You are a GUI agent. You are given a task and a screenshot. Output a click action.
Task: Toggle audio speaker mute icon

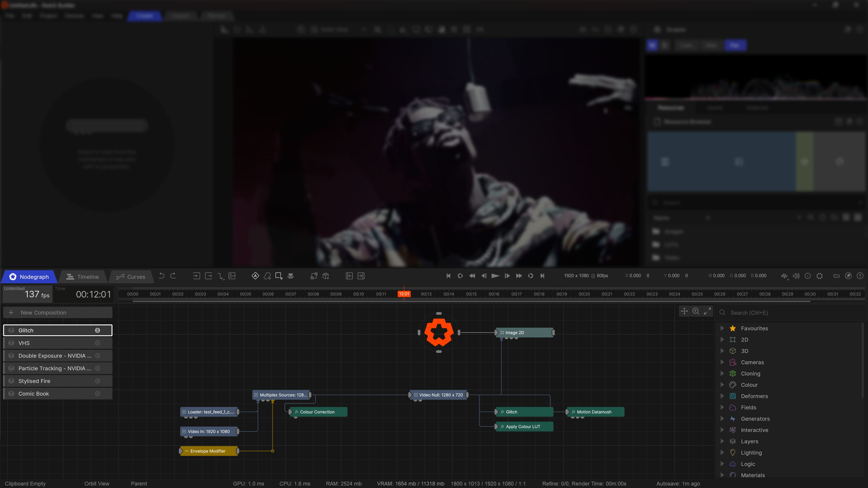[796, 276]
